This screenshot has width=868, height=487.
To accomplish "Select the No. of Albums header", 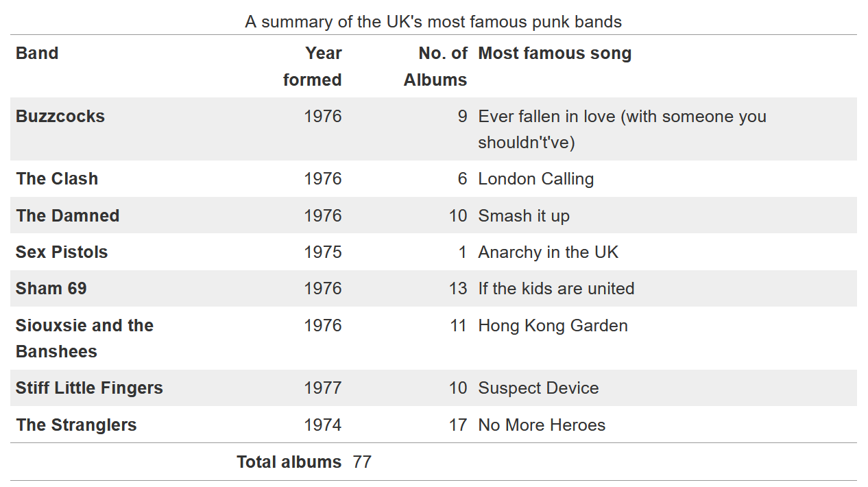I will [x=435, y=67].
